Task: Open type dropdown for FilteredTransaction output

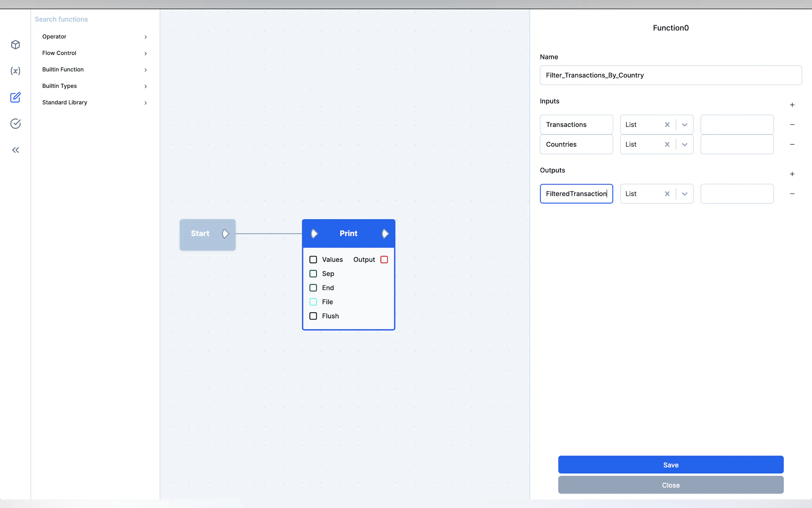Action: (684, 194)
